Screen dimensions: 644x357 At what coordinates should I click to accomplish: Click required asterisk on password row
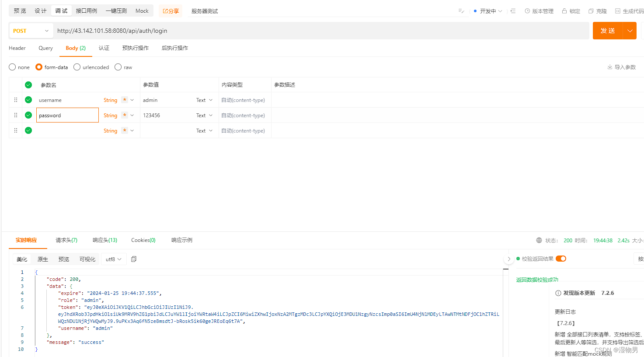(125, 115)
